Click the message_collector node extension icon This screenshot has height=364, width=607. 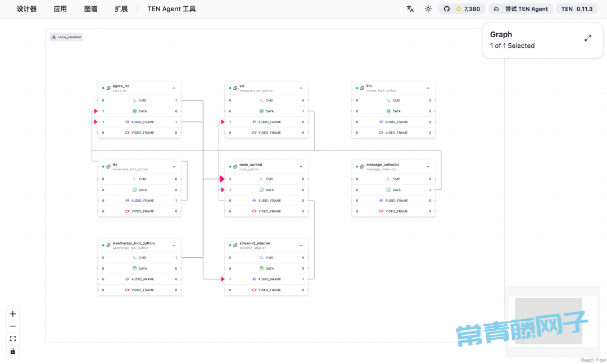[363, 167]
